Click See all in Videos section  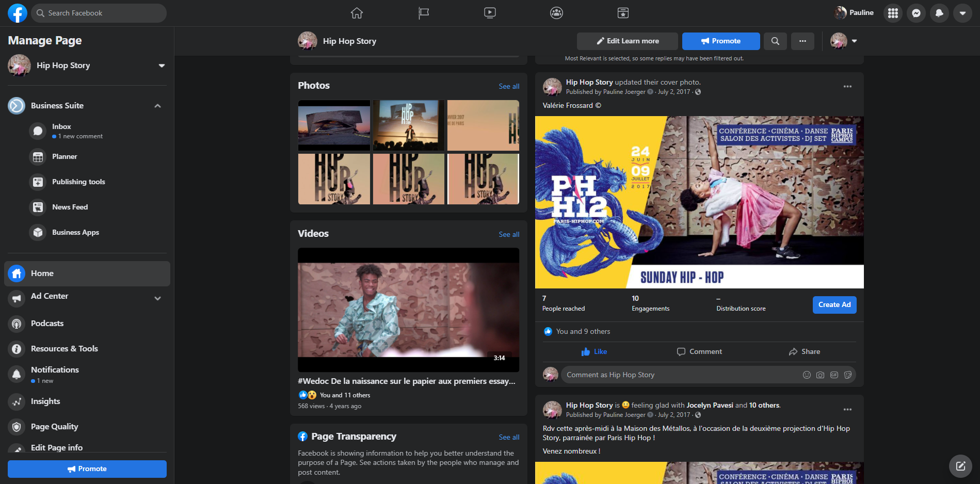509,234
